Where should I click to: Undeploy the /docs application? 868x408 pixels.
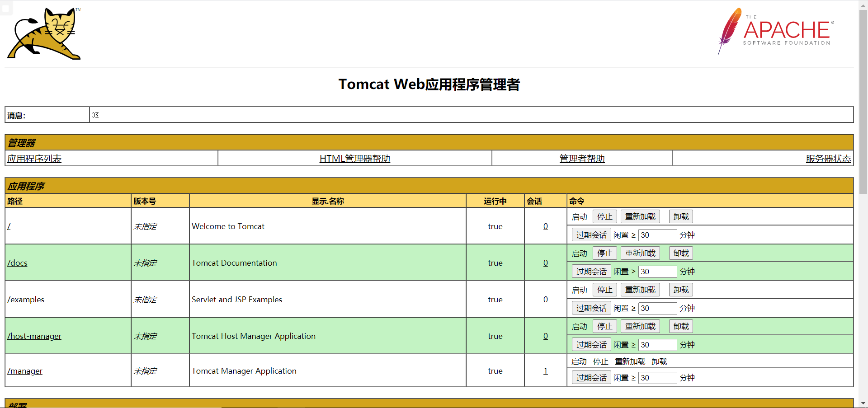[681, 253]
